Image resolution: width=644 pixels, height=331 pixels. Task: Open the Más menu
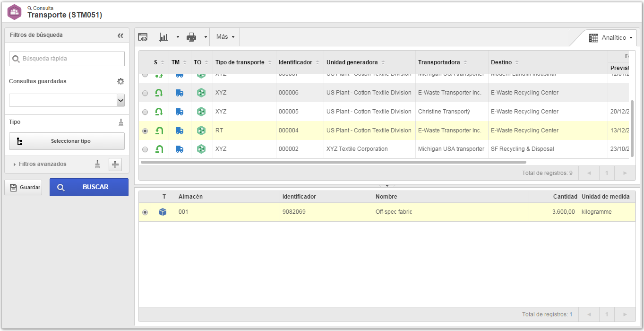tap(225, 37)
